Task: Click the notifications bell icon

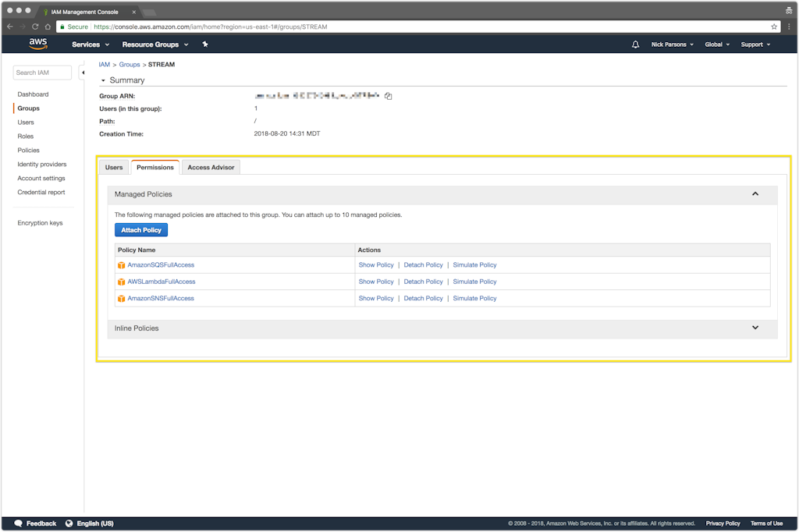Action: tap(635, 44)
